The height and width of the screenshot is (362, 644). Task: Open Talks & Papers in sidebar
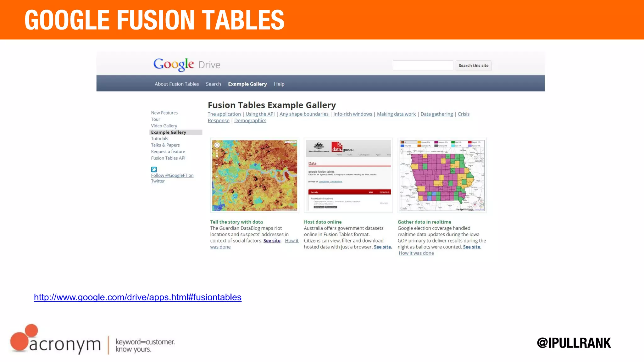(x=165, y=145)
